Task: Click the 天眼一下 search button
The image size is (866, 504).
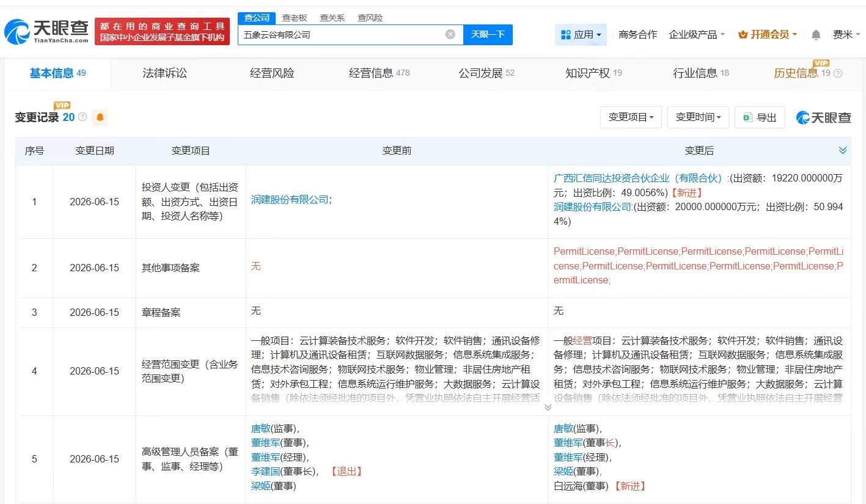Action: point(488,35)
